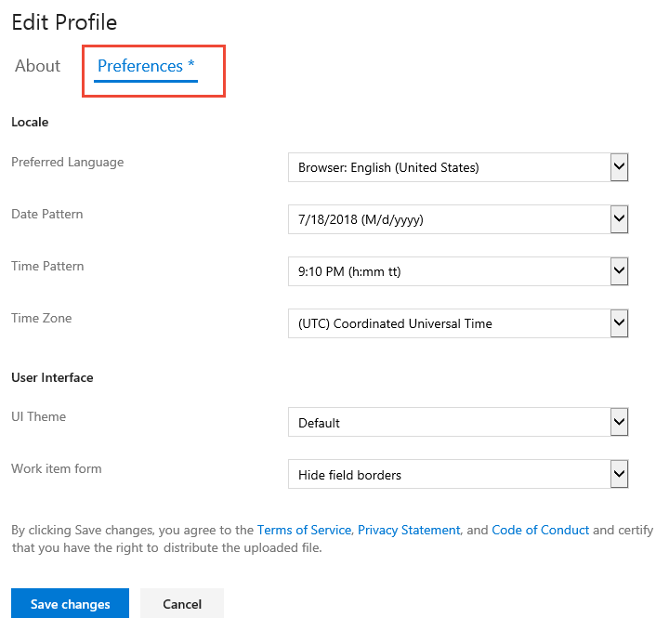Expand the UI Theme dropdown
This screenshot has height=644, width=669.
click(x=458, y=422)
